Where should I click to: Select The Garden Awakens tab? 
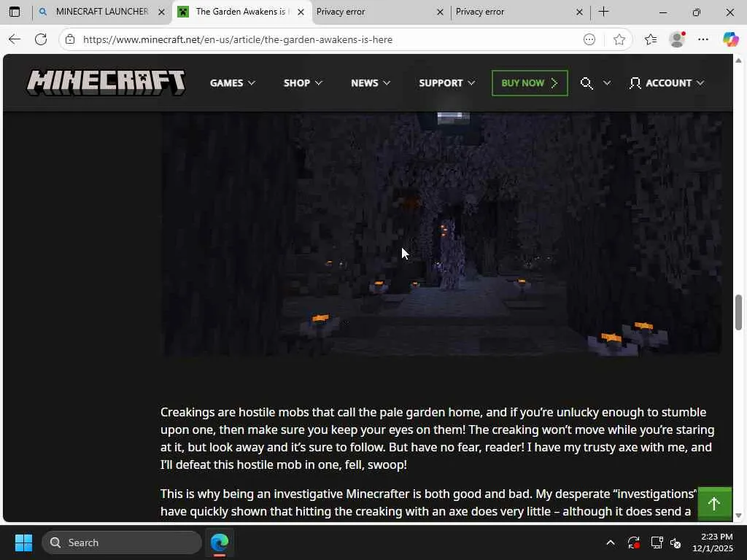coord(241,12)
